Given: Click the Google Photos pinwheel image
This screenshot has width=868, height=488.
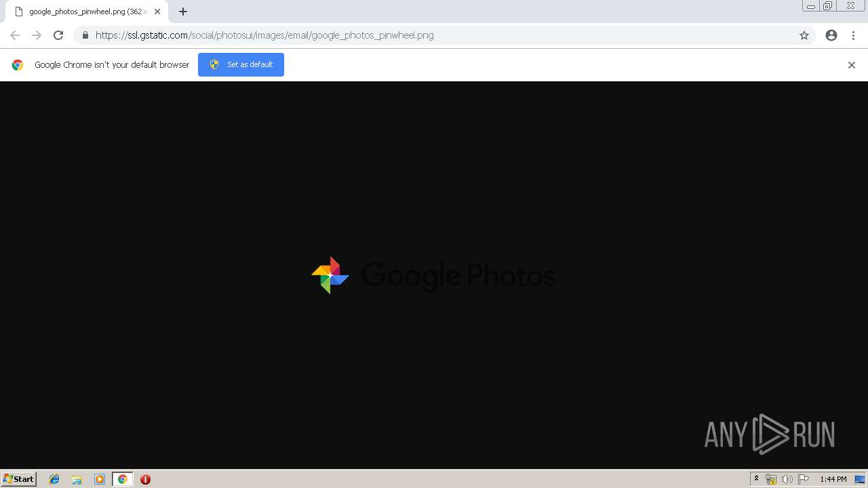Looking at the screenshot, I should point(433,275).
